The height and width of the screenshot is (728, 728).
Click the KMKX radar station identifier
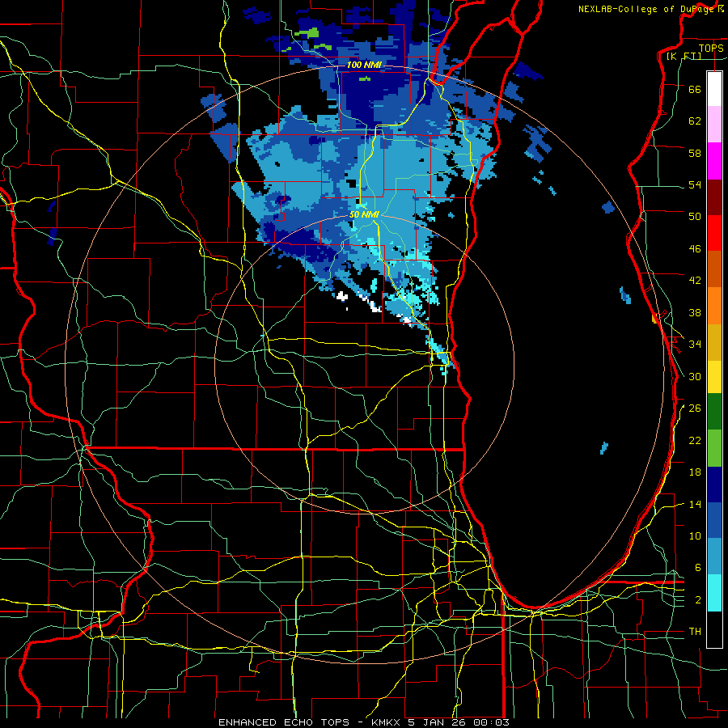click(387, 722)
